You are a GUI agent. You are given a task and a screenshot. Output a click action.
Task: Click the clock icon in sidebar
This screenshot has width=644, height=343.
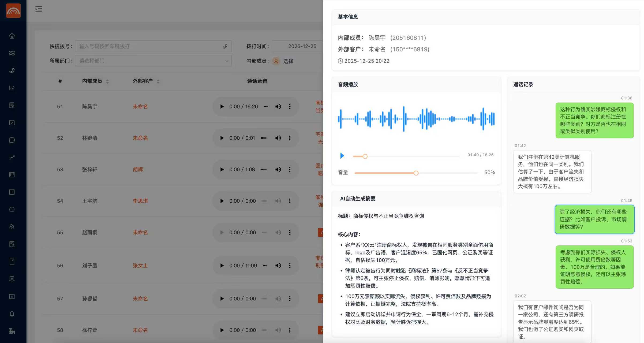[x=12, y=210]
